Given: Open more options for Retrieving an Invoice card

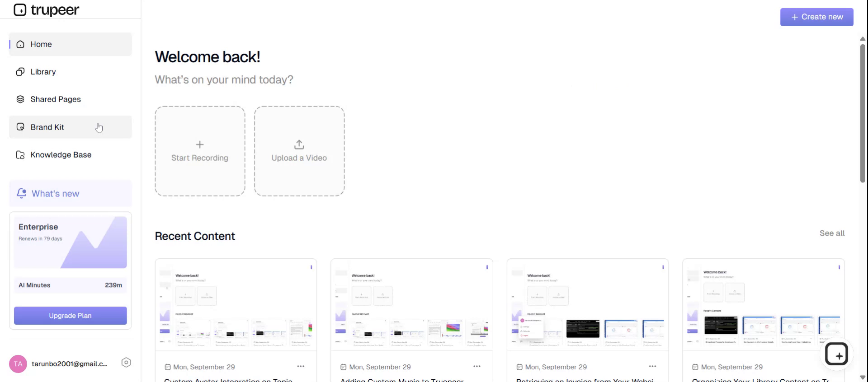Looking at the screenshot, I should 652,366.
